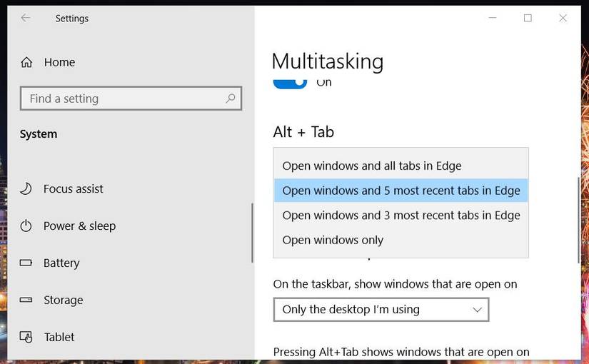Click the Focus assist moon icon
The width and height of the screenshot is (589, 364).
26,189
